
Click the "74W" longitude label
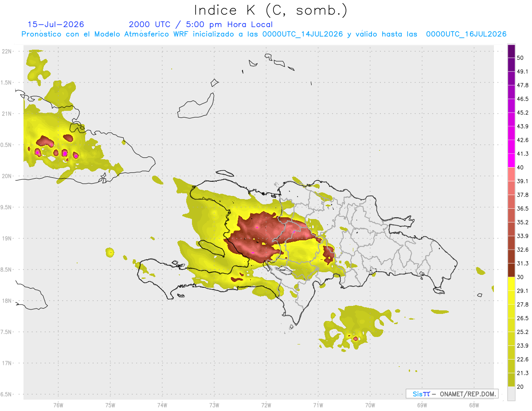[162, 405]
